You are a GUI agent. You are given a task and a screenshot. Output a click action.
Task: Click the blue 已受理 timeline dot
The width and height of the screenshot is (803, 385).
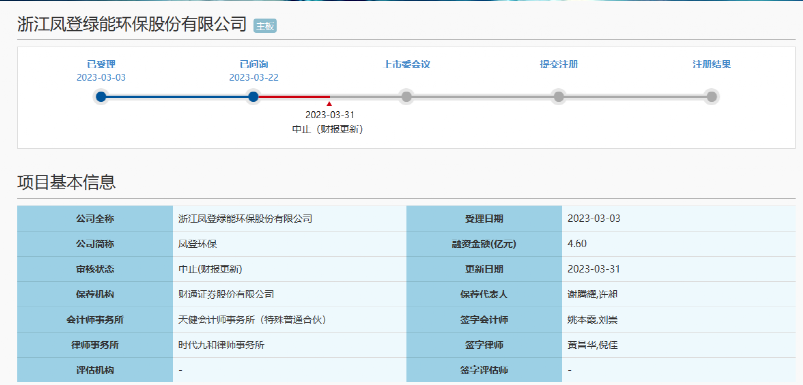click(x=101, y=96)
